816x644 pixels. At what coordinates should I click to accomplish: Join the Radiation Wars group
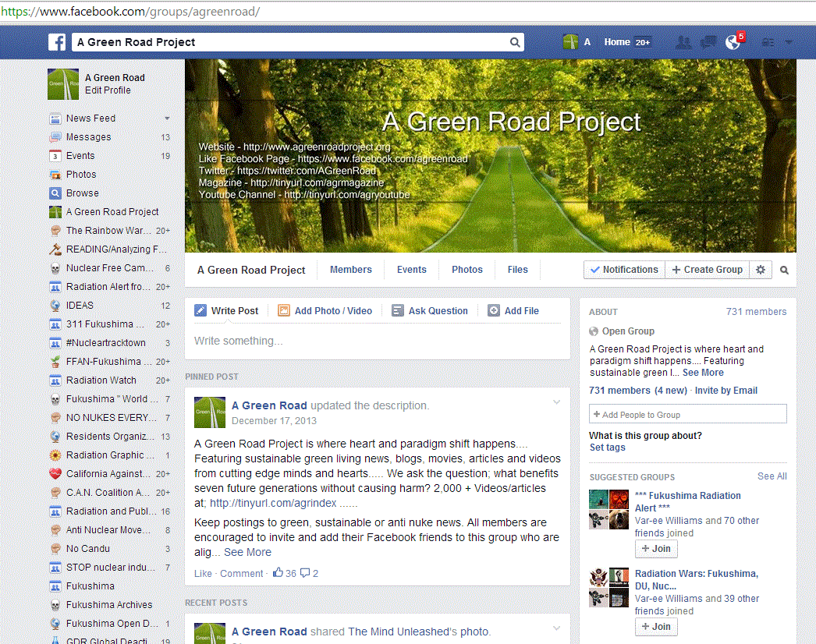656,627
